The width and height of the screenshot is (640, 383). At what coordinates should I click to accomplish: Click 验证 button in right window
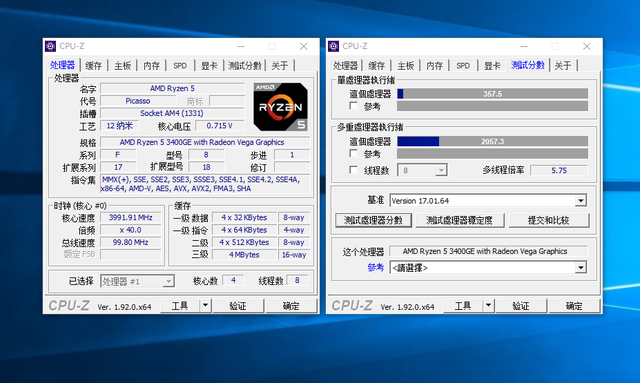coord(521,305)
